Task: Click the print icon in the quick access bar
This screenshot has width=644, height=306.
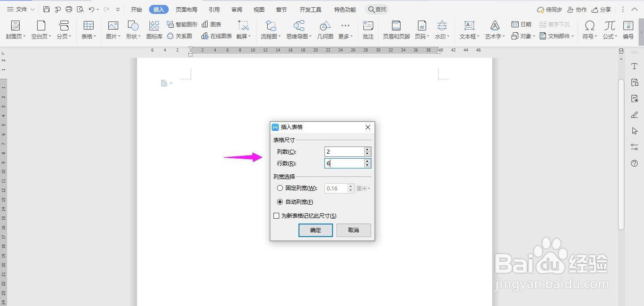Action: click(x=69, y=9)
